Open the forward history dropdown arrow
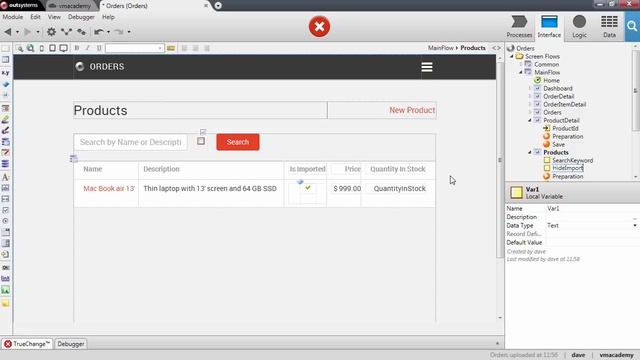Viewport: 640px width, 360px height. (x=38, y=32)
